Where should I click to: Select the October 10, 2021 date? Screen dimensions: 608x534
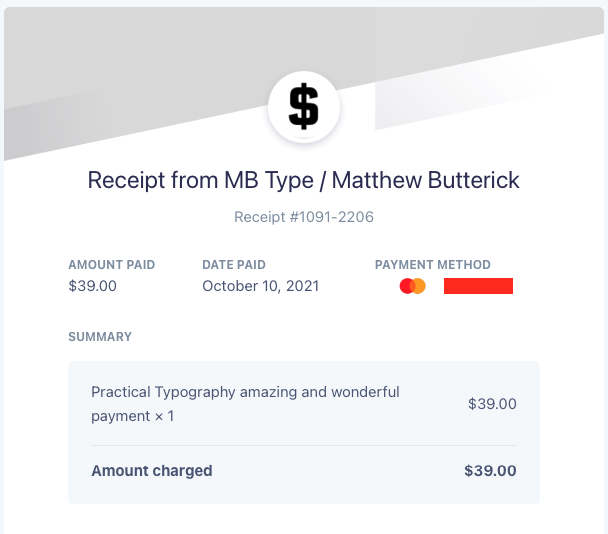pyautogui.click(x=261, y=286)
